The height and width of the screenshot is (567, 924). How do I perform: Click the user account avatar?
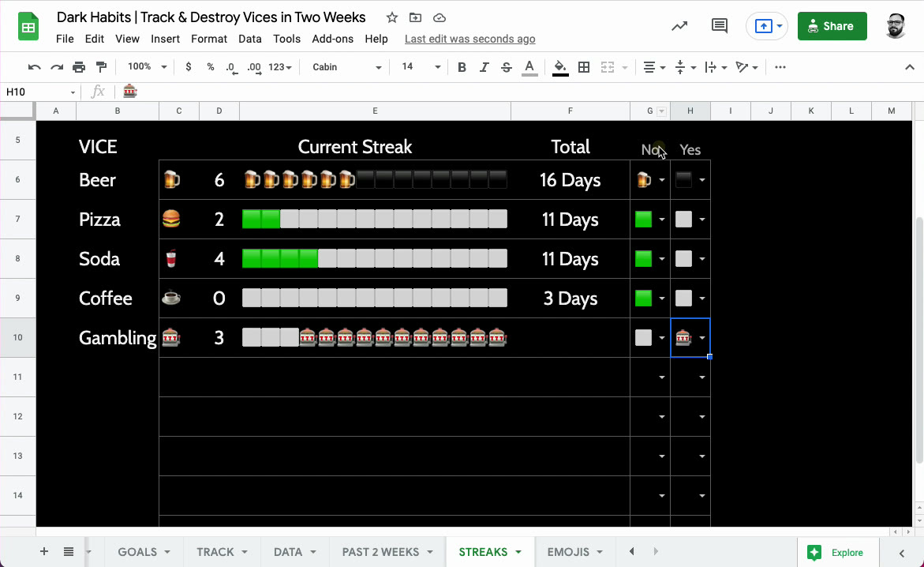(896, 26)
